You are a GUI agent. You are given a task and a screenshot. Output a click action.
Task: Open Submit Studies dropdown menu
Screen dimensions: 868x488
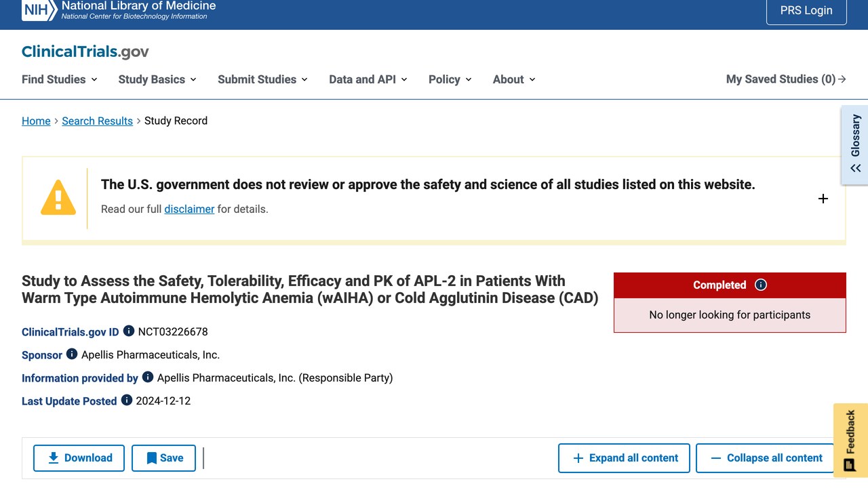click(x=263, y=79)
